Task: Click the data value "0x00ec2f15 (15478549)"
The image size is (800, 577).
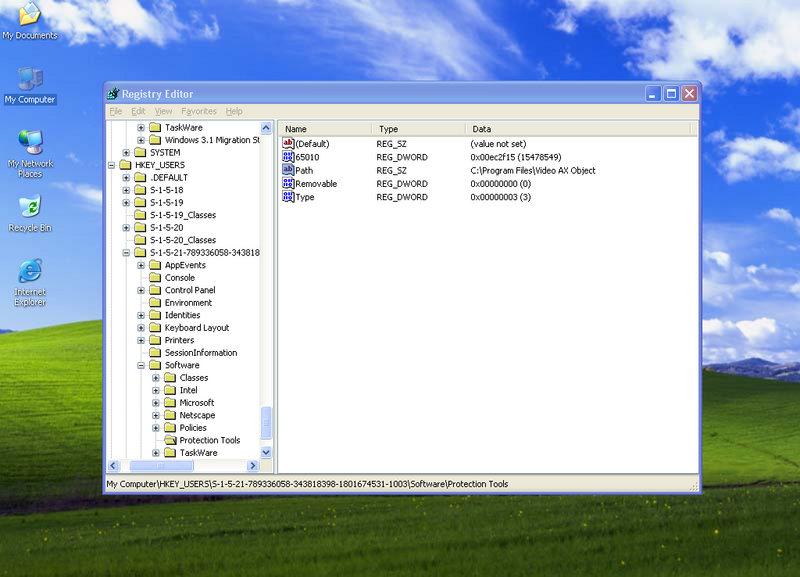Action: pyautogui.click(x=515, y=157)
